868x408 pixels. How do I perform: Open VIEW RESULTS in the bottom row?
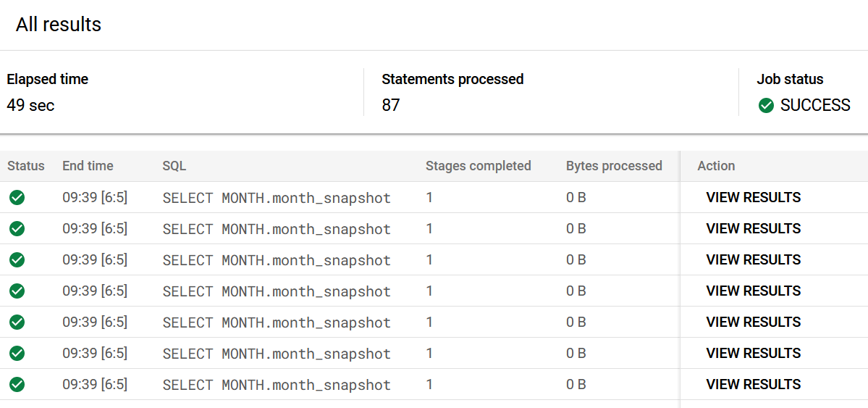753,384
